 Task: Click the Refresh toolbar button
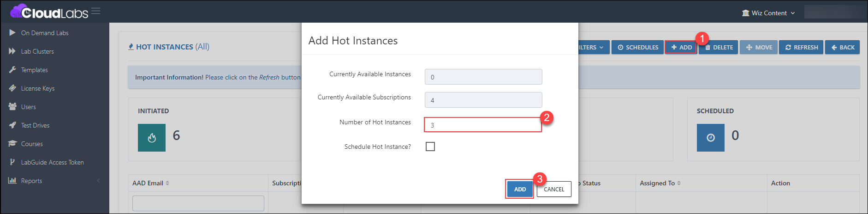pyautogui.click(x=801, y=47)
